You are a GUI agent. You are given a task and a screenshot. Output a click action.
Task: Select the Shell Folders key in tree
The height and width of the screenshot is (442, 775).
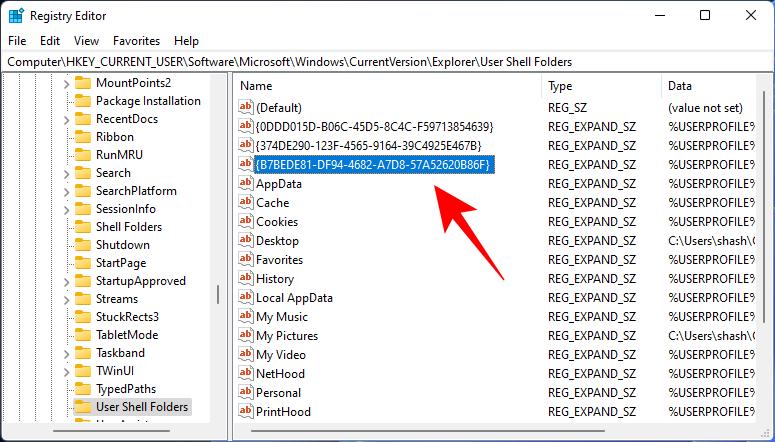129,227
